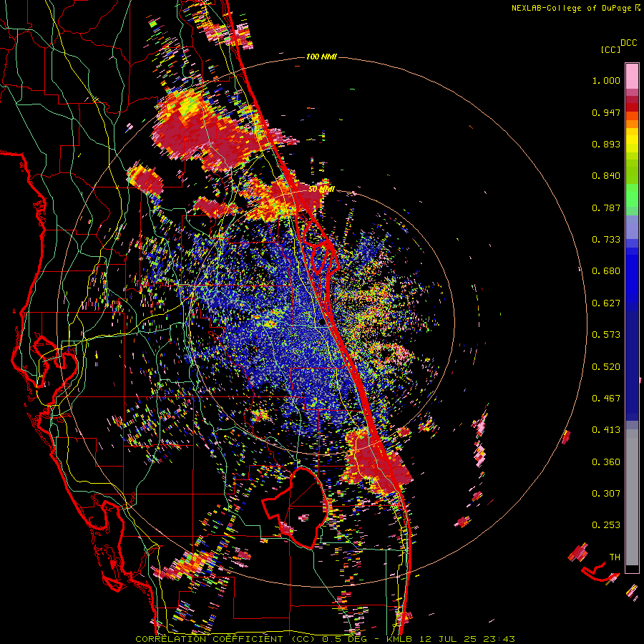Select the 0.573 scale value
This screenshot has height=644, width=644.
coord(606,335)
